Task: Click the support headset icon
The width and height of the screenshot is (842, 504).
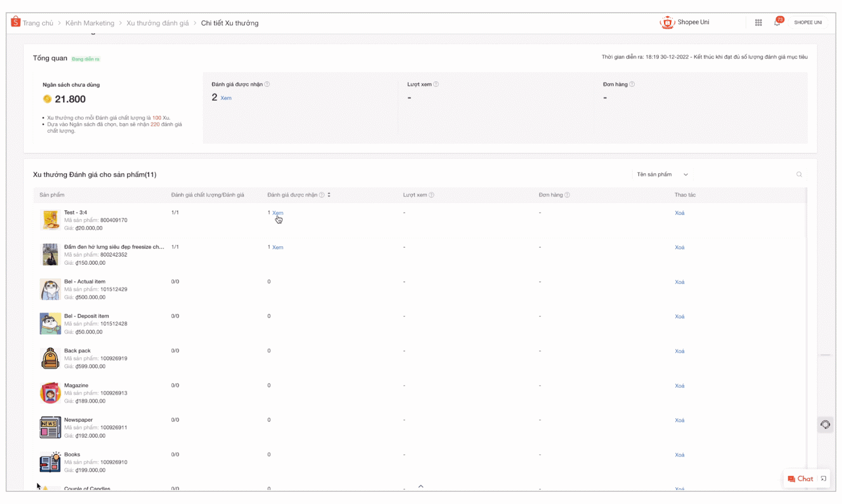Action: [x=825, y=425]
